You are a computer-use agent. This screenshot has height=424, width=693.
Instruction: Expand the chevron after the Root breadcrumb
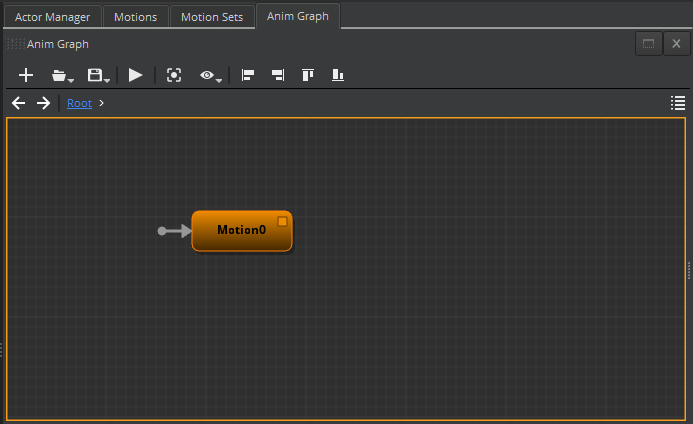pyautogui.click(x=102, y=103)
